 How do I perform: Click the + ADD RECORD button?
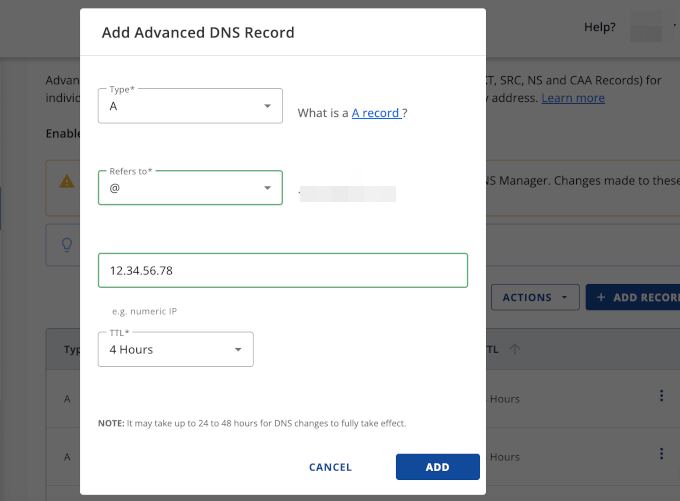coord(636,297)
